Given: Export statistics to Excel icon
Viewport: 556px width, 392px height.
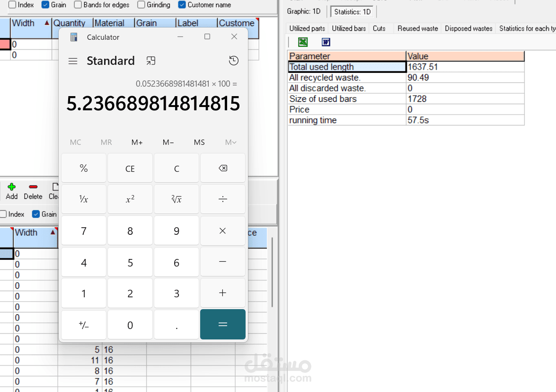Looking at the screenshot, I should (x=303, y=42).
